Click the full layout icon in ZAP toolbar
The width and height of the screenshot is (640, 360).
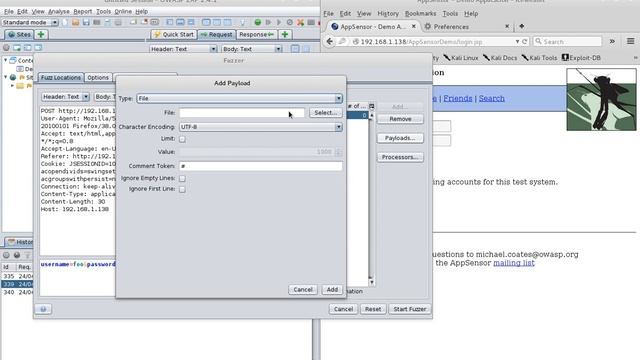point(191,22)
